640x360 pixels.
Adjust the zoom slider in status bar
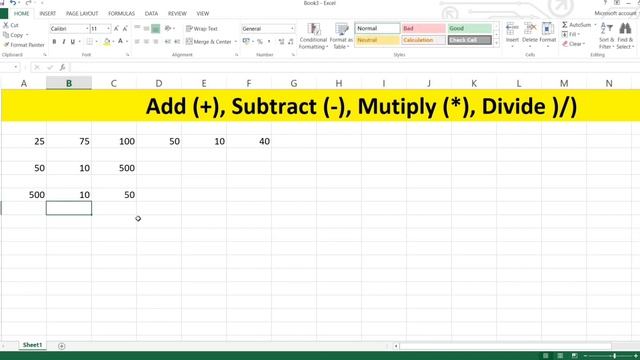(614, 356)
